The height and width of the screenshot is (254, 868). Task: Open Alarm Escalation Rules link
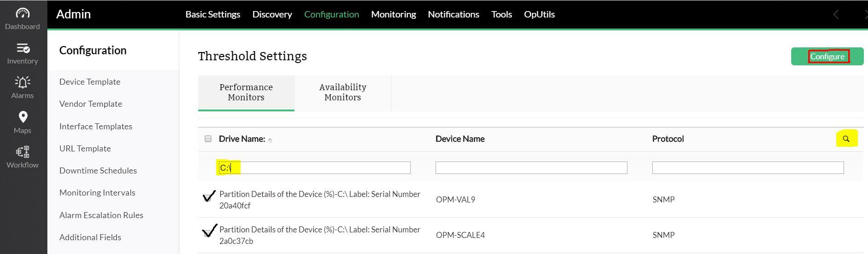pyautogui.click(x=101, y=215)
